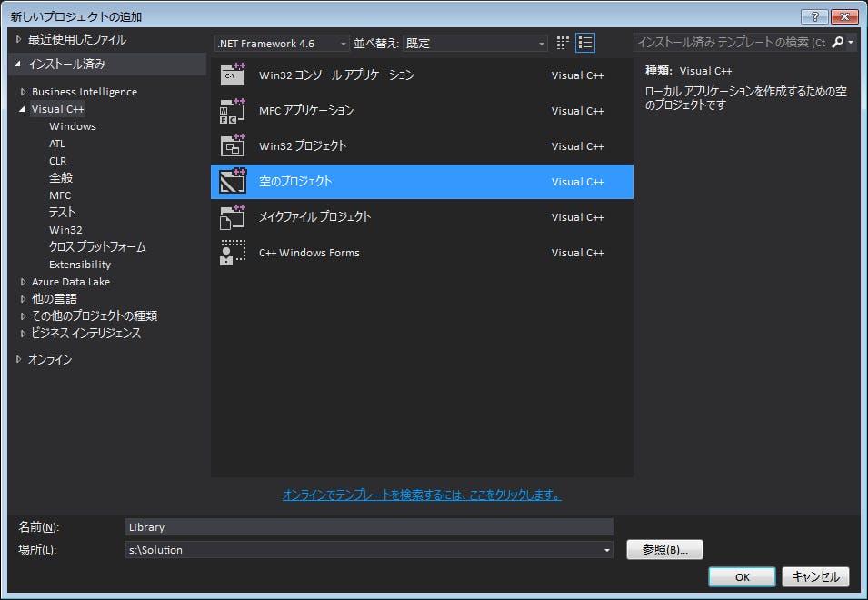Click the 名前 name field containing Library
Screen dimensions: 868x600
369,527
